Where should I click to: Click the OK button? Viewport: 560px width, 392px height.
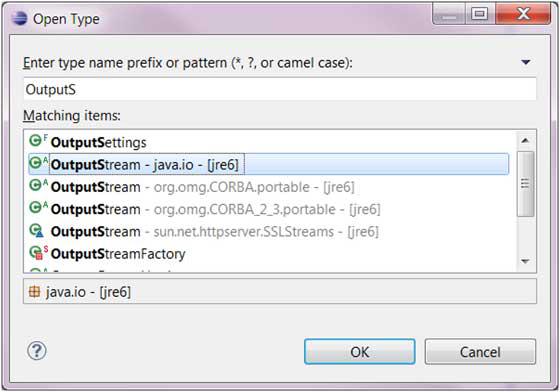click(360, 352)
